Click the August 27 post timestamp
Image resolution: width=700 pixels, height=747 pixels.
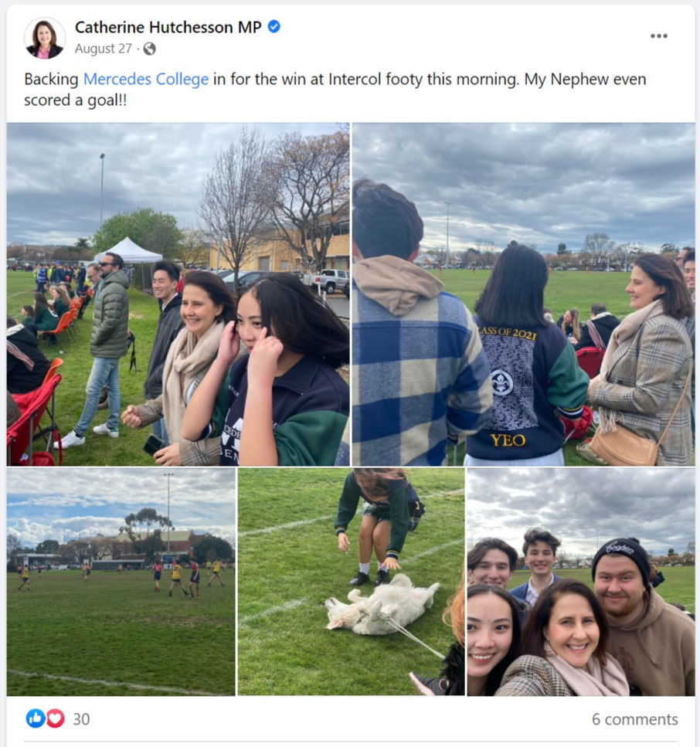coord(104,49)
